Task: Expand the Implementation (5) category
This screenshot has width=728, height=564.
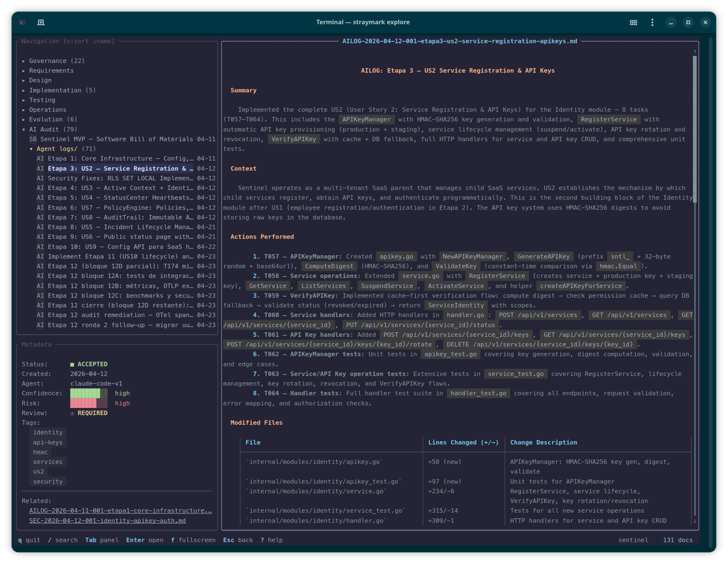Action: (59, 90)
